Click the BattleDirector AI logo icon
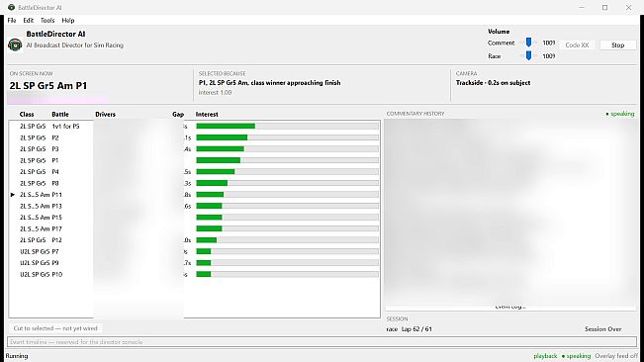This screenshot has height=362, width=644. [x=15, y=45]
